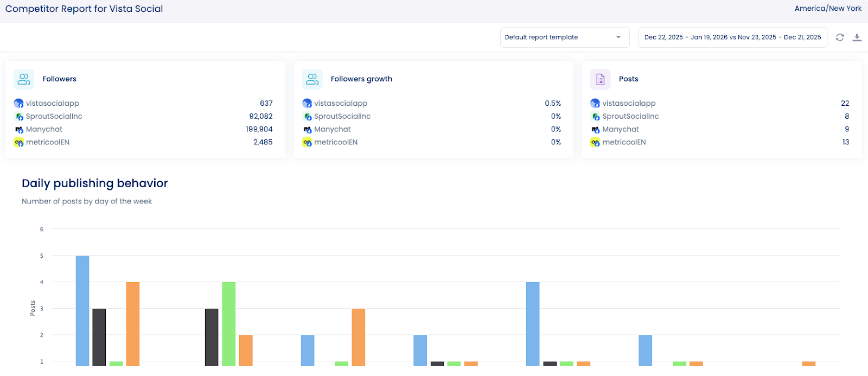Select SproutSocialInc in the Posts card
The width and height of the screenshot is (868, 376).
[x=630, y=117]
